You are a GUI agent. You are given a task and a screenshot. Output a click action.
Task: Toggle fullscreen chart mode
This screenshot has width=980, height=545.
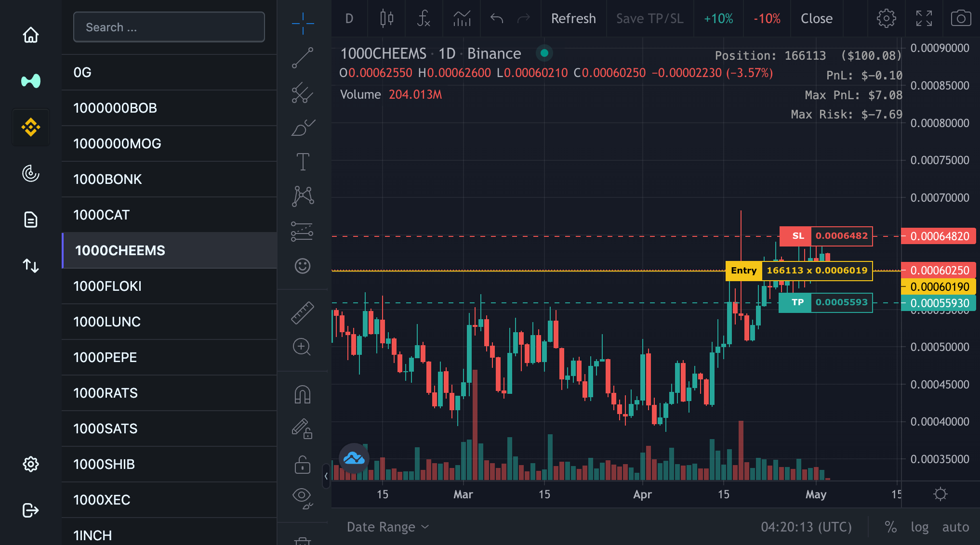[x=924, y=18]
